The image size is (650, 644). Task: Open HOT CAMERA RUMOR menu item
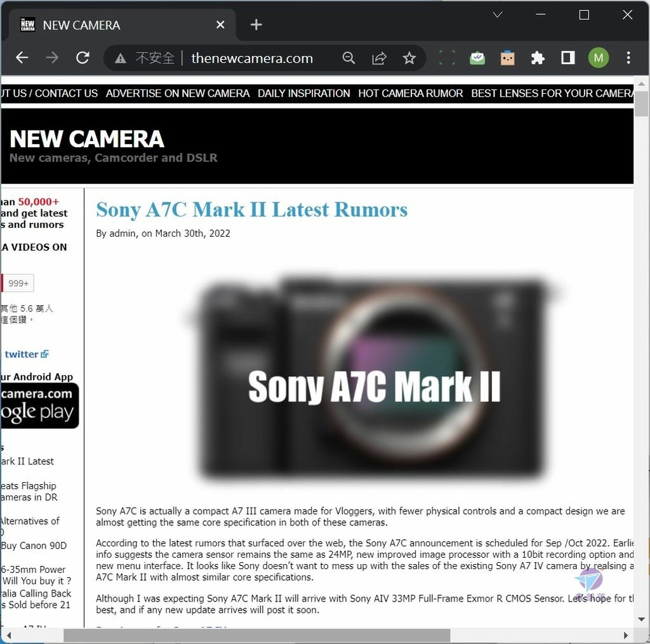[x=411, y=94]
